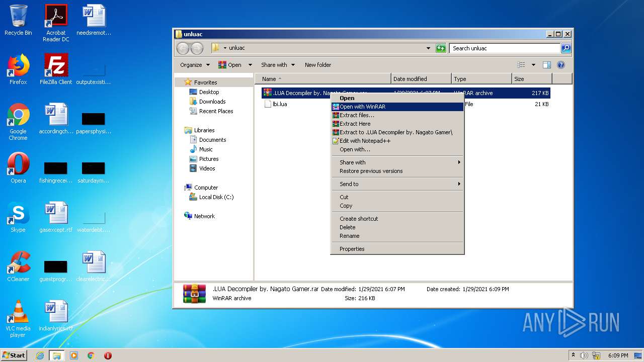The image size is (644, 362).
Task: Open Recycle Bin desktop icon
Action: (18, 21)
